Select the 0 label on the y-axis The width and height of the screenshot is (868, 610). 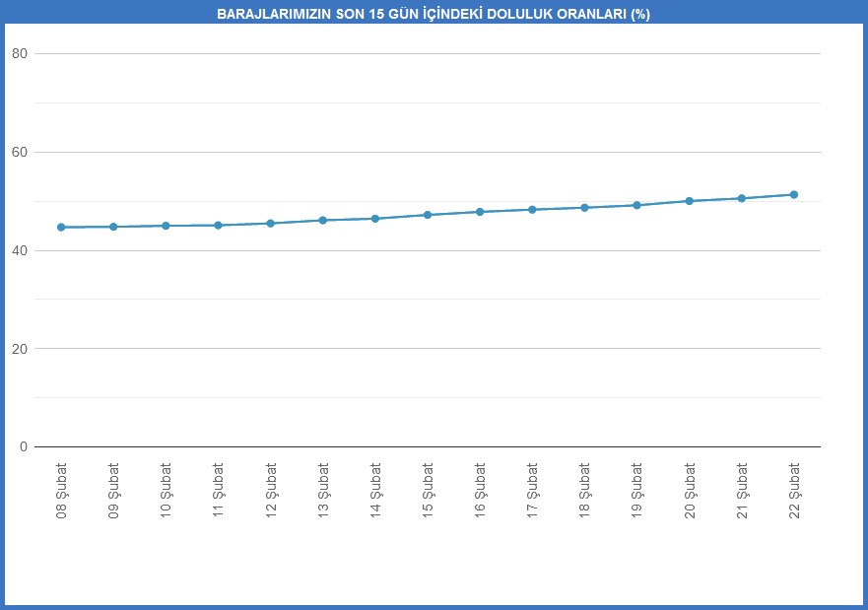click(23, 447)
